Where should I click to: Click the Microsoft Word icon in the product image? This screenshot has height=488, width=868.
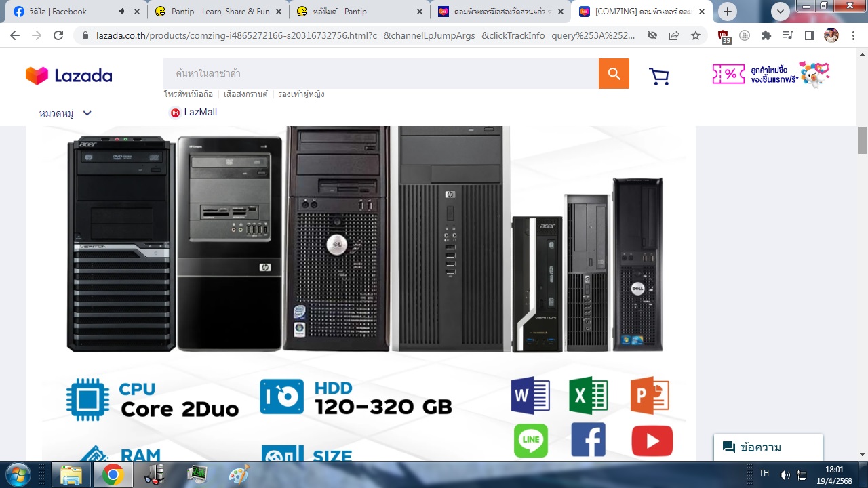point(531,395)
